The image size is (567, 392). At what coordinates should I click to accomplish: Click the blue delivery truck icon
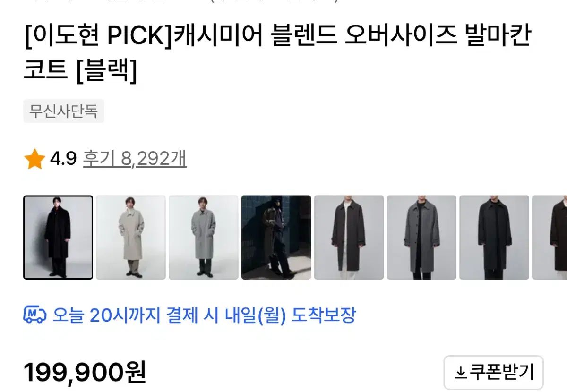point(34,315)
